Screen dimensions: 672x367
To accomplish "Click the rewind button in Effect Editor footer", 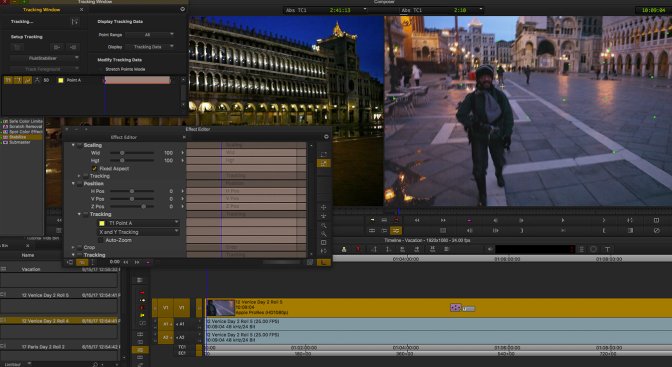I will tap(126, 262).
